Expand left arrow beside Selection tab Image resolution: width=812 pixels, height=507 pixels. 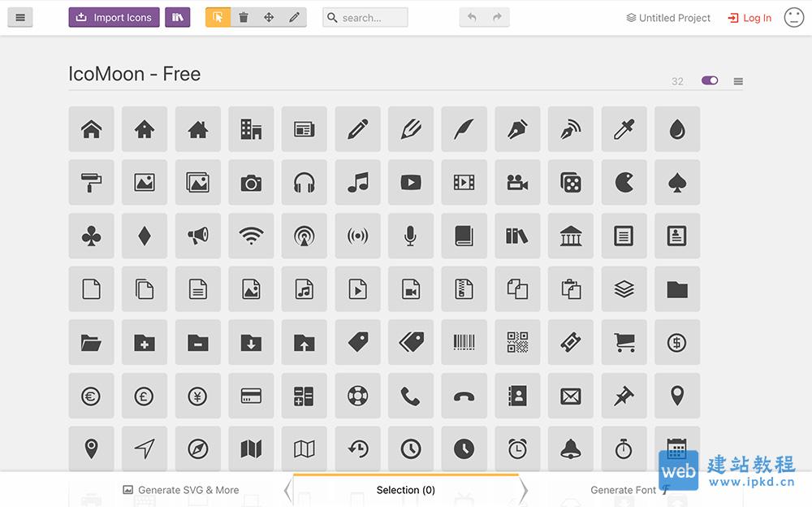(x=287, y=490)
